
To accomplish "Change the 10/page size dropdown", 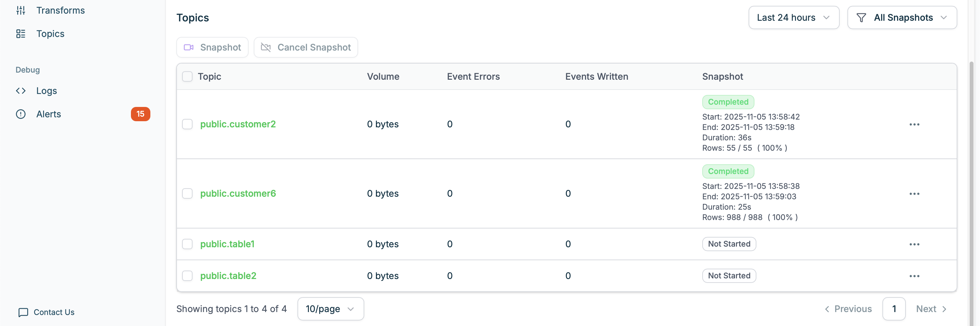I will pyautogui.click(x=330, y=309).
